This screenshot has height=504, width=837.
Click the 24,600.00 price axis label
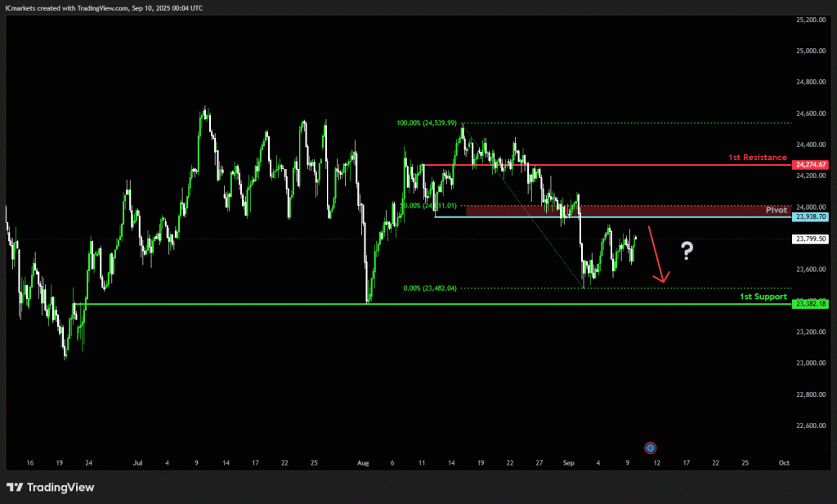(811, 114)
